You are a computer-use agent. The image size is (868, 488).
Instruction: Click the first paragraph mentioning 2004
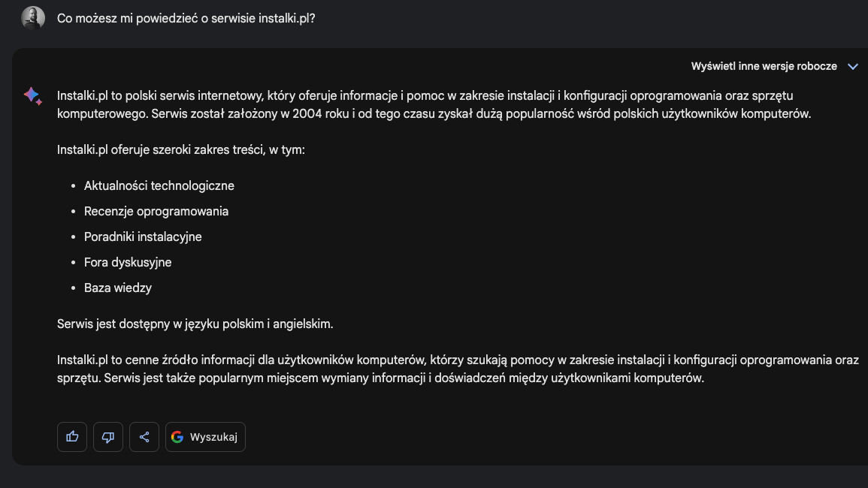pyautogui.click(x=434, y=114)
